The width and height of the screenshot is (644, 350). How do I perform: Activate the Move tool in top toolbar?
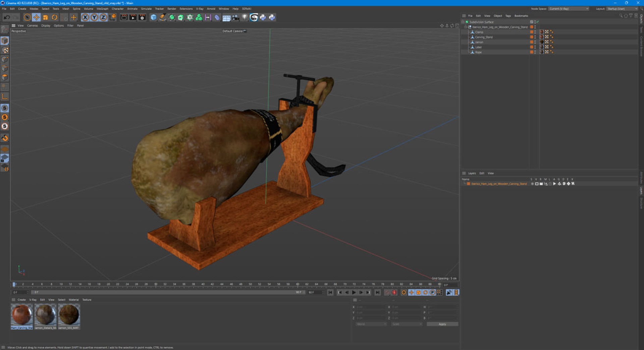tap(36, 17)
